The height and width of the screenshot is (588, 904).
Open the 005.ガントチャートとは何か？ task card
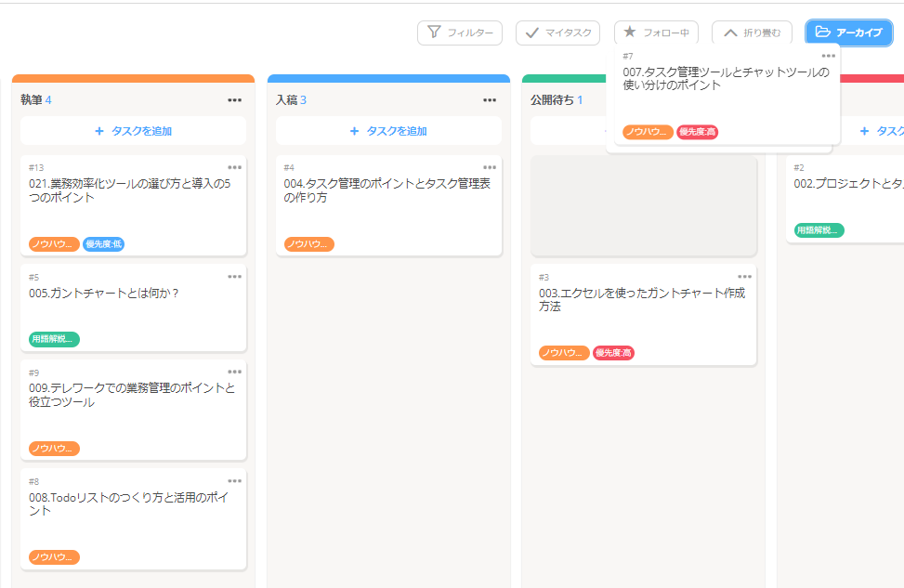[133, 307]
